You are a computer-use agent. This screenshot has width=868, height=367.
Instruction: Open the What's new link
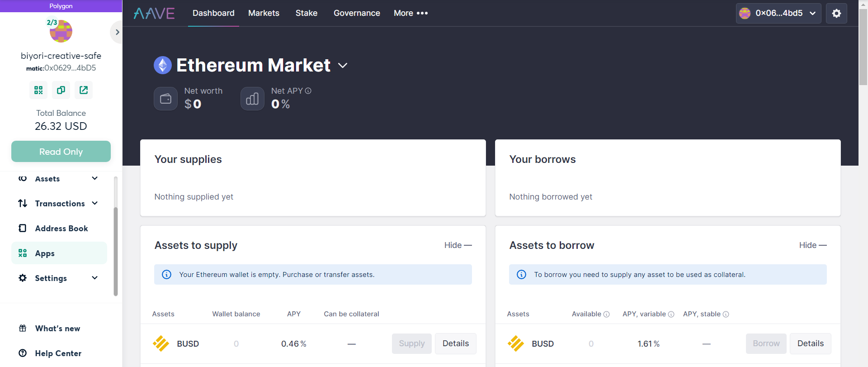tap(58, 328)
